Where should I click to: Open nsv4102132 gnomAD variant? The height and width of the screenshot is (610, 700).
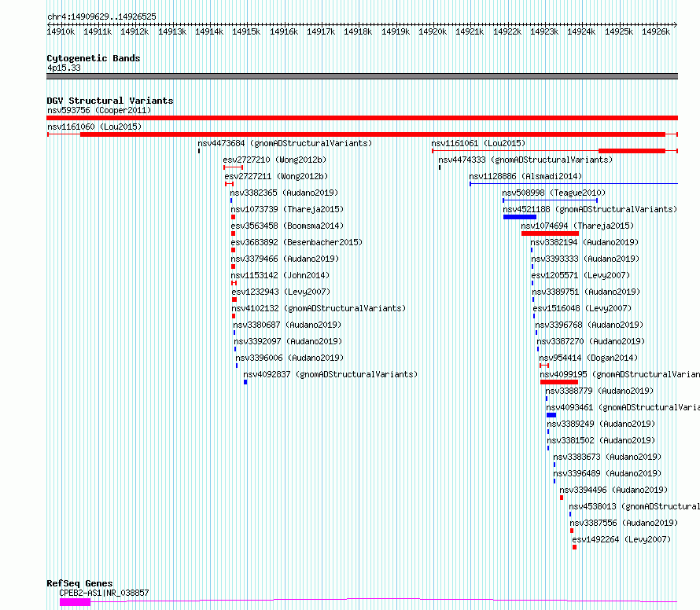point(319,308)
